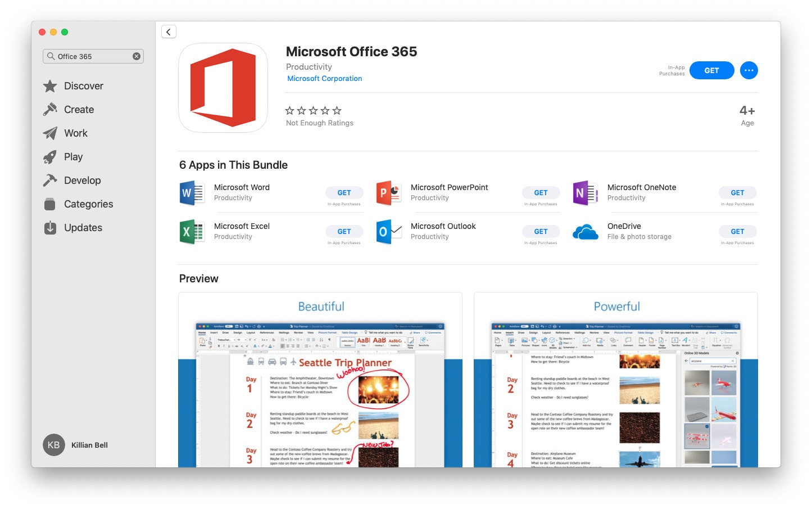Screen dimensions: 812x509
Task: Open the Killian Bell account profile
Action: pyautogui.click(x=76, y=445)
